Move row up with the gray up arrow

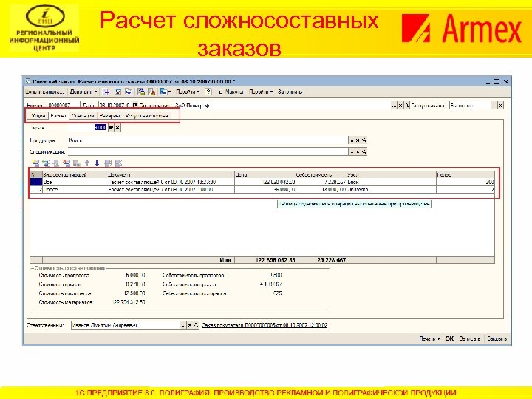click(x=87, y=163)
